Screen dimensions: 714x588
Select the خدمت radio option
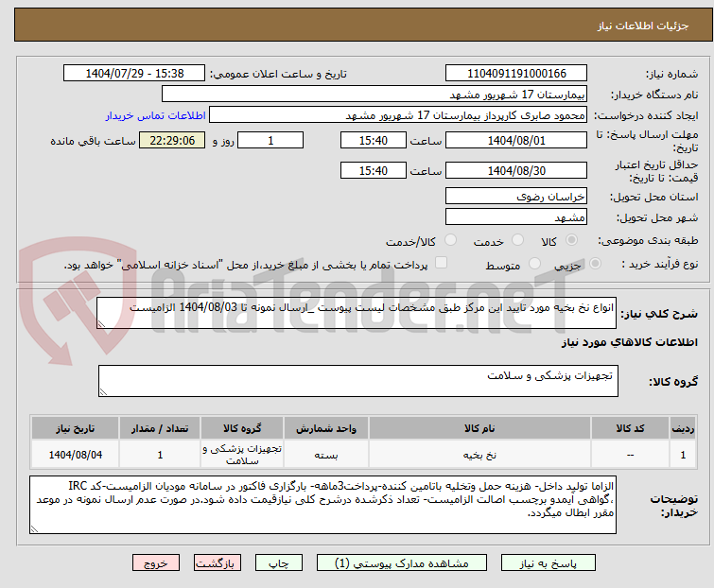(x=517, y=240)
